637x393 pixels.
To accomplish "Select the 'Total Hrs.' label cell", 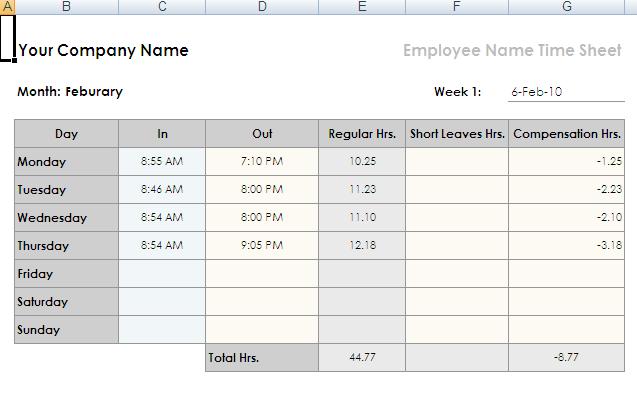I will (x=262, y=358).
